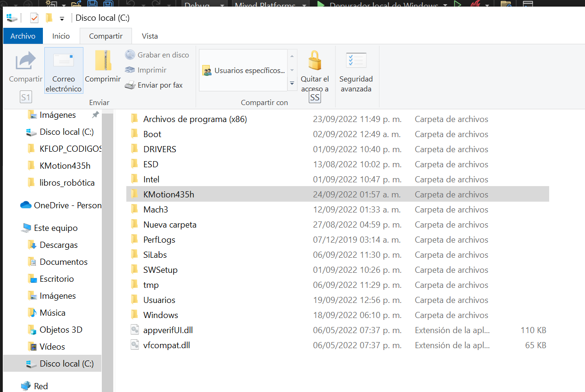This screenshot has width=585, height=392.
Task: Click the Imprimir printer option
Action: pos(146,70)
